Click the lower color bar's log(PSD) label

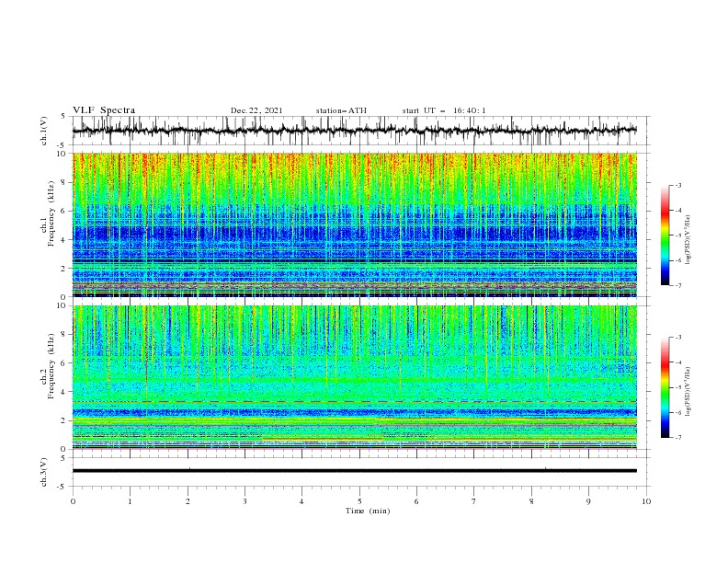(x=688, y=391)
